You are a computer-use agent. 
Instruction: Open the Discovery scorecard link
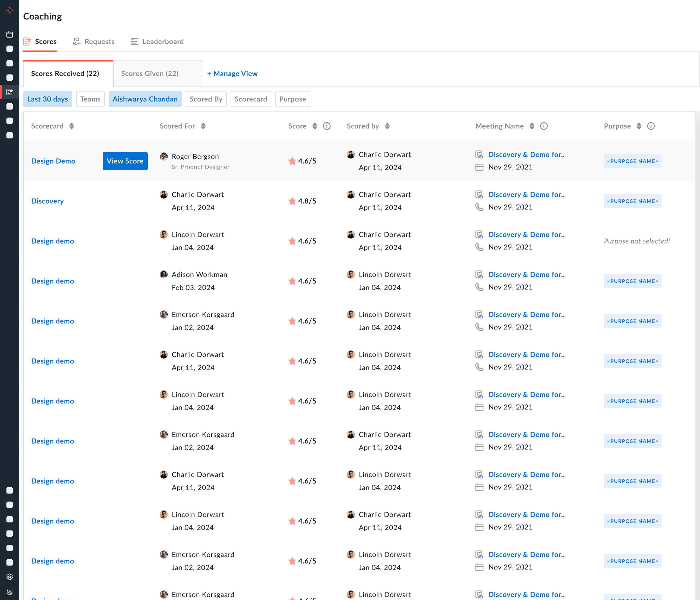tap(47, 201)
